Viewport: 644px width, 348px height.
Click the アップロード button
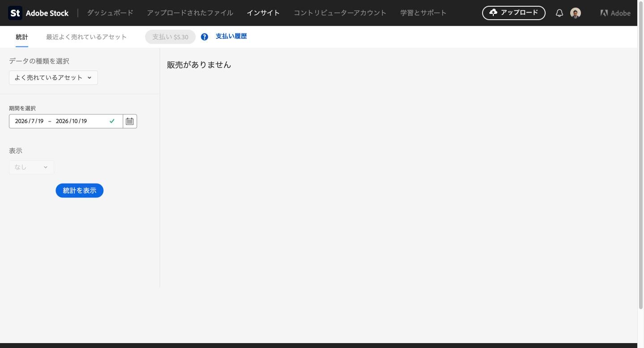click(514, 13)
